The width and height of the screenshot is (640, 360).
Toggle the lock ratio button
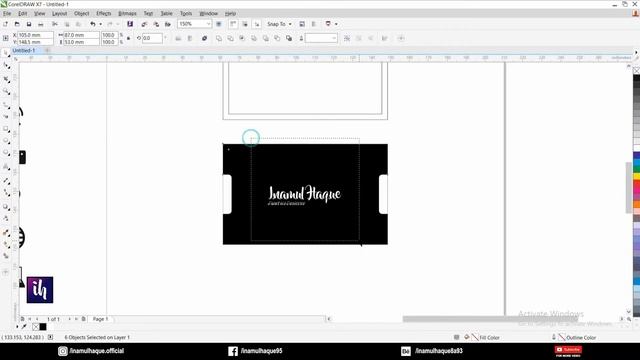(129, 38)
